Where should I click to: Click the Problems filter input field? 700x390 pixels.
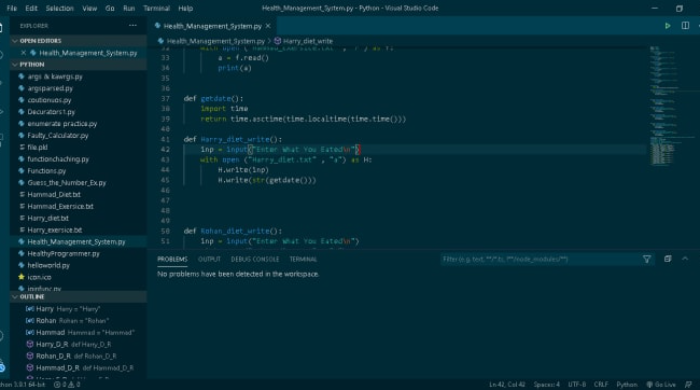pyautogui.click(x=540, y=259)
